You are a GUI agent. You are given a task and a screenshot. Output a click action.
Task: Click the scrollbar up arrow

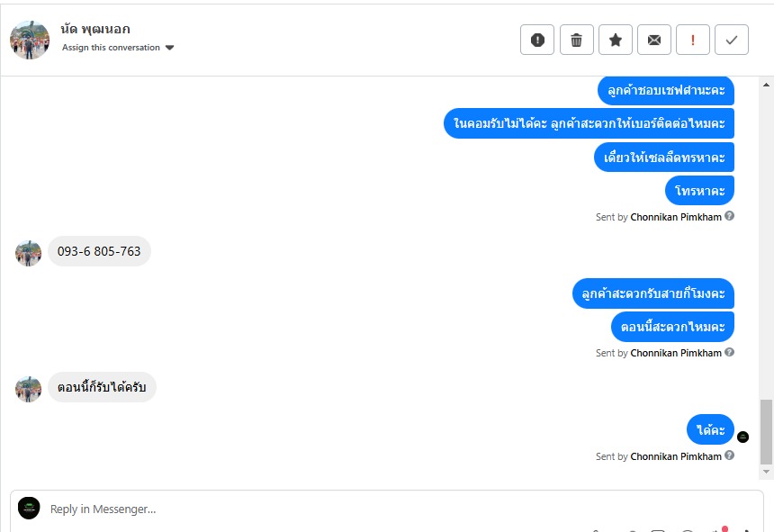[767, 85]
